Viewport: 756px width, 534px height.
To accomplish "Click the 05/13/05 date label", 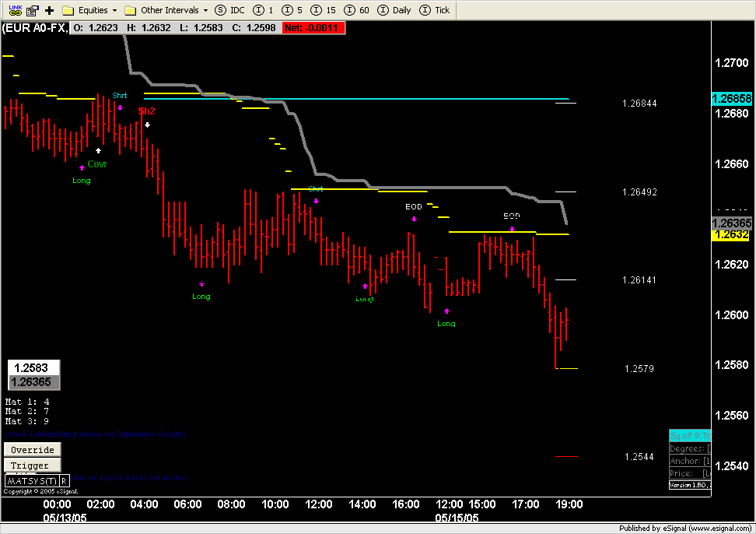I will (65, 518).
